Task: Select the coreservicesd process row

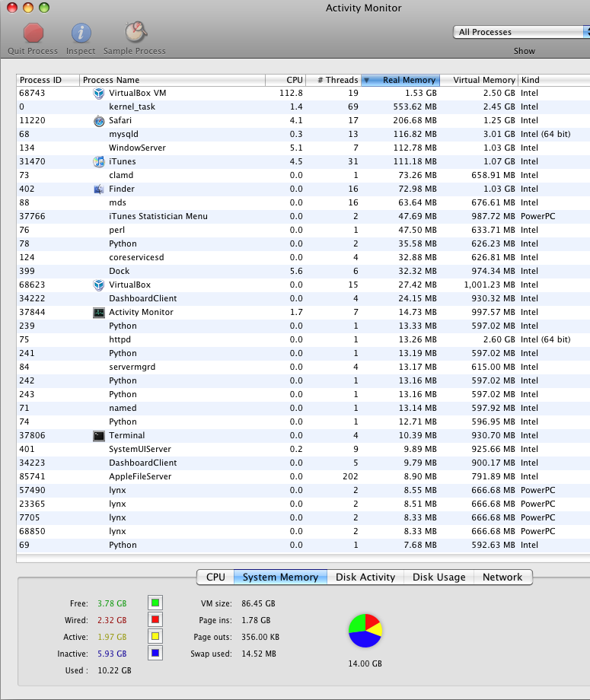Action: (303, 257)
